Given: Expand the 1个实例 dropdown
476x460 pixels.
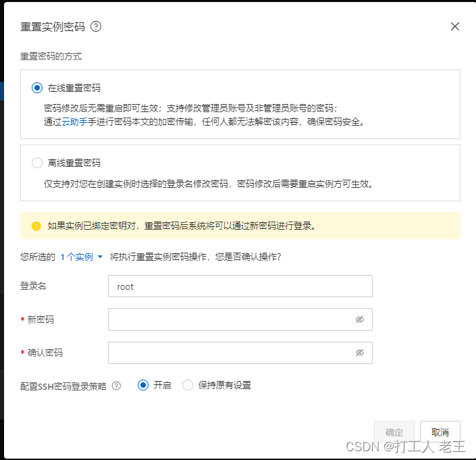Looking at the screenshot, I should click(x=82, y=257).
